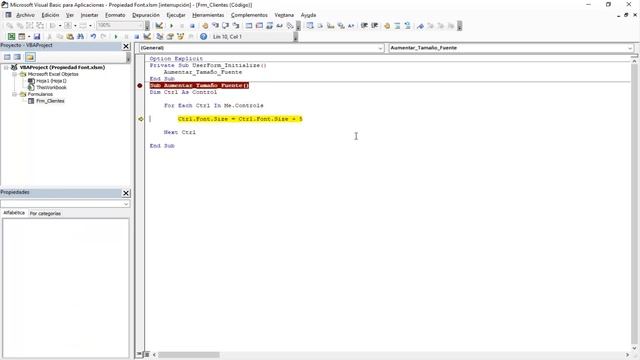The height and width of the screenshot is (360, 640).
Task: Close the Proyecto - VBAProject panel
Action: (126, 47)
